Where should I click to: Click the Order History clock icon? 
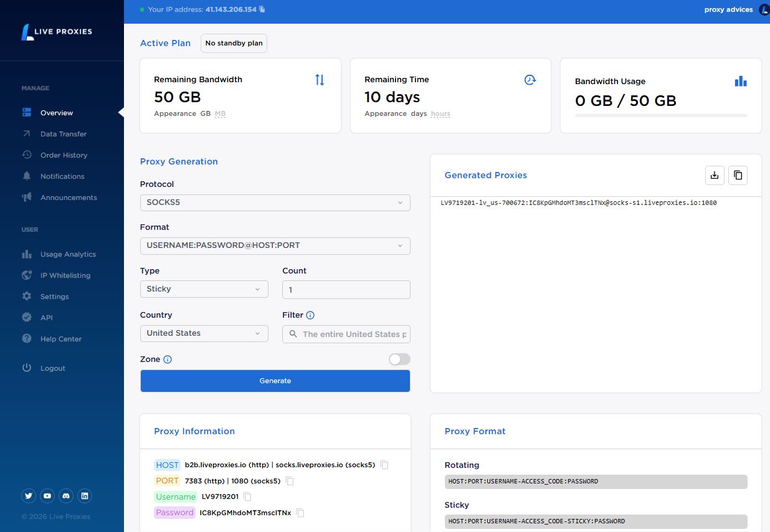(x=27, y=155)
